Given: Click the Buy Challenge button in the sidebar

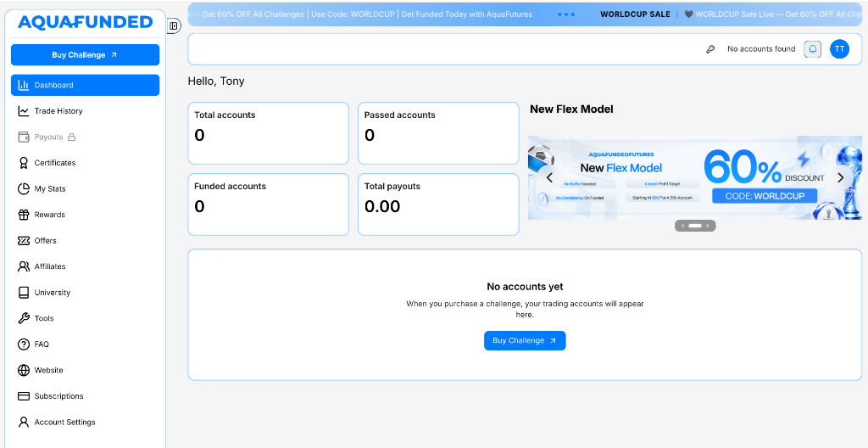Looking at the screenshot, I should coord(86,55).
